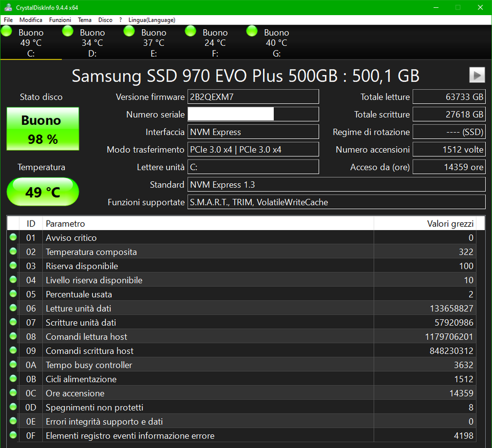Click the Samsung SSD 970 EVO Plus title
492x448 pixels.
[x=245, y=76]
